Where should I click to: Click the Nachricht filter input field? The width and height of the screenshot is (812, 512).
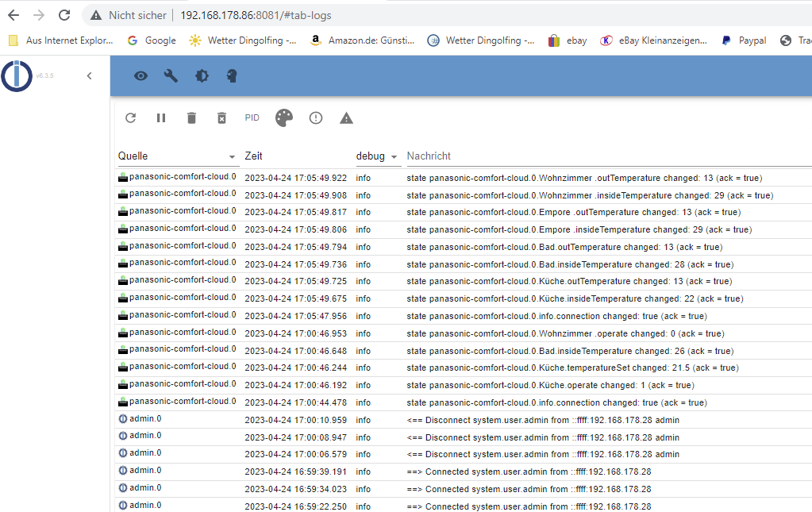(603, 156)
